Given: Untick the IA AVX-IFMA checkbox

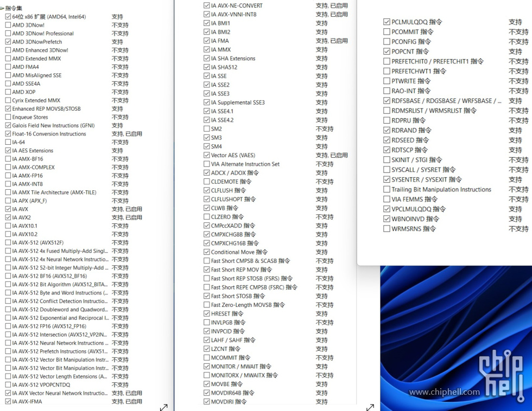Looking at the screenshot, I should (8, 402).
